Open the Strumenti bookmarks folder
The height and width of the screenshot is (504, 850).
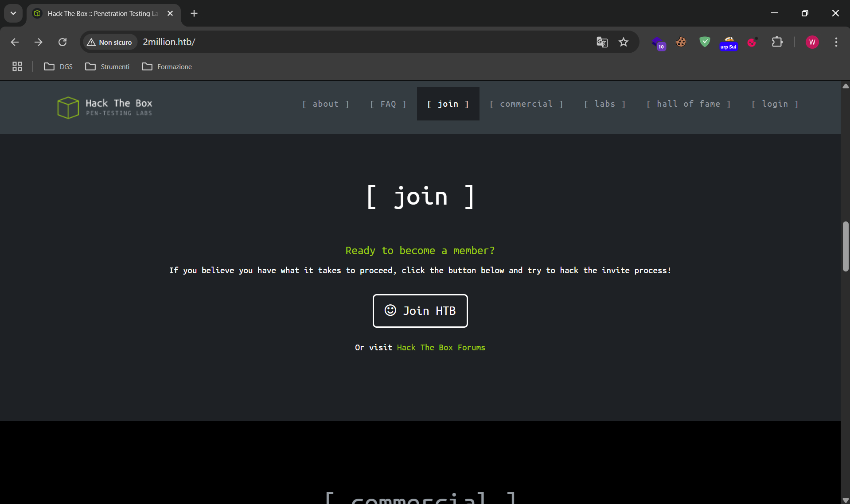point(107,66)
